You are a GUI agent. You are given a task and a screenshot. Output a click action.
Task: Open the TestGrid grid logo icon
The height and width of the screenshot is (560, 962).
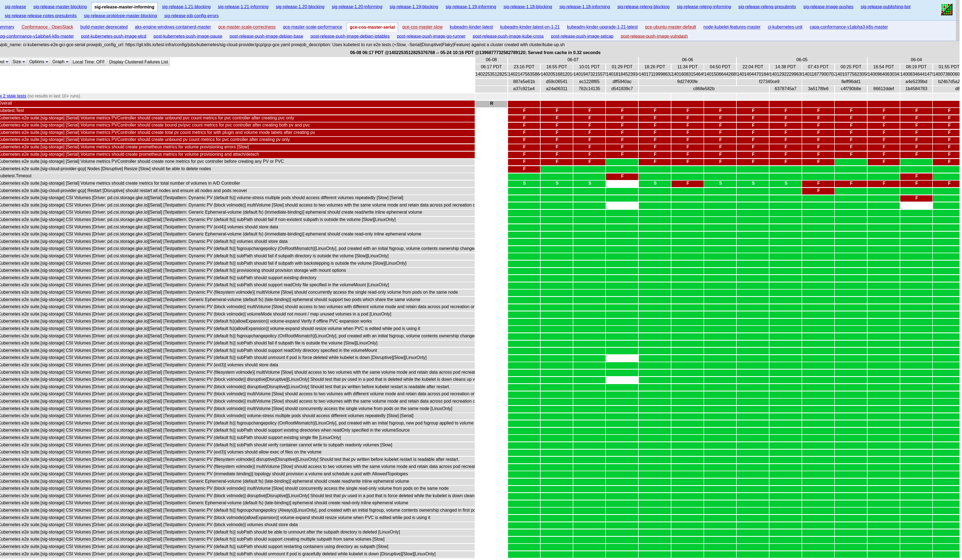[947, 10]
